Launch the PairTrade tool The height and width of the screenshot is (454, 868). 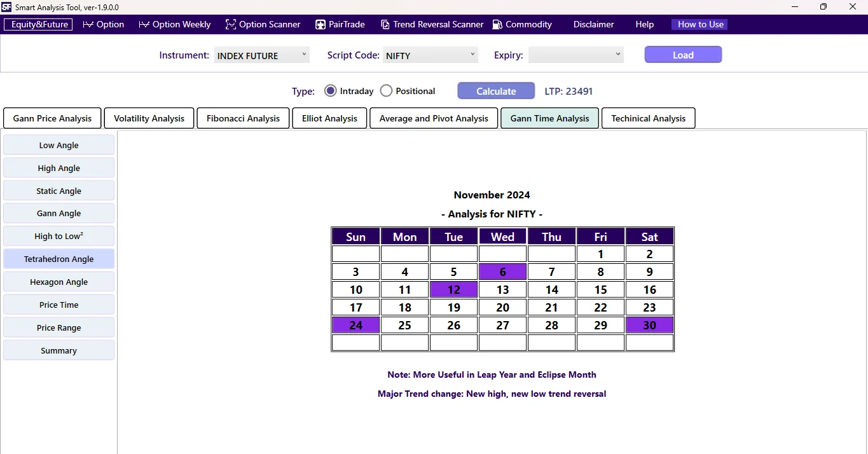click(x=340, y=24)
